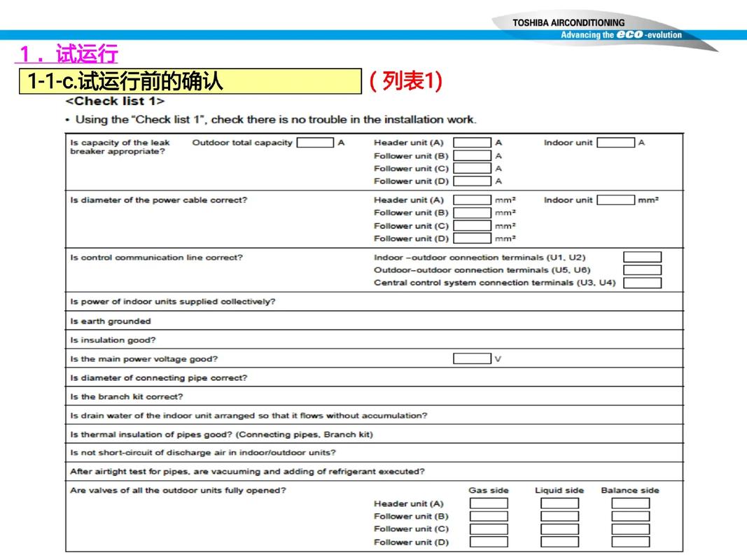Click the Indoor unit leak breaker amperage field
Image resolution: width=747 pixels, height=560 pixels.
[615, 143]
